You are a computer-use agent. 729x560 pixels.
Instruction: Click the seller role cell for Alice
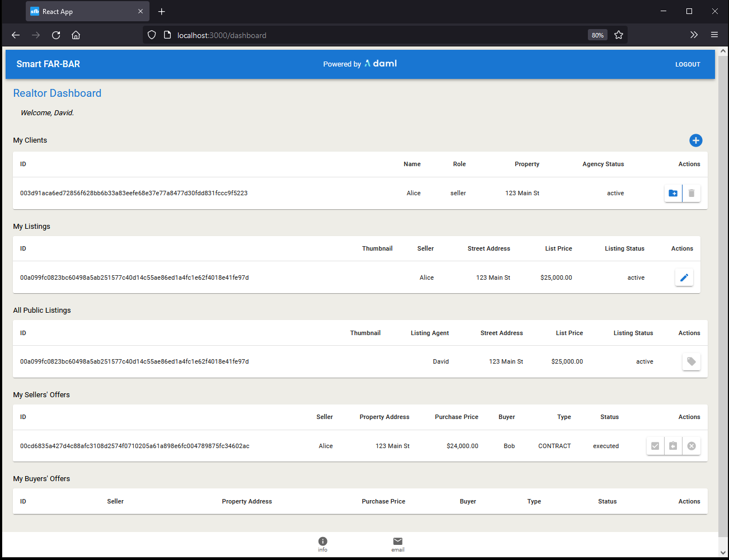(458, 193)
